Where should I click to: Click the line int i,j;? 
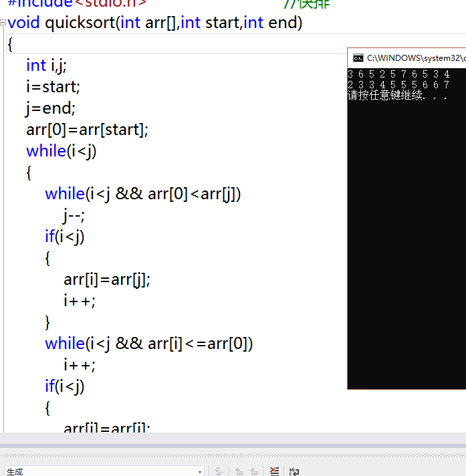point(46,66)
